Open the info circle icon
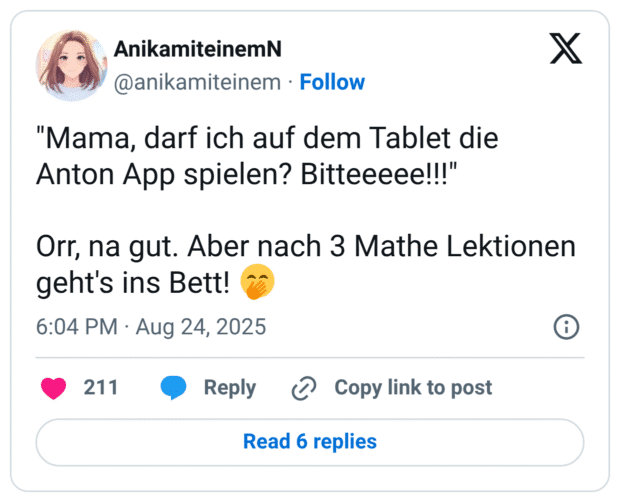The width and height of the screenshot is (620, 502). click(x=566, y=327)
